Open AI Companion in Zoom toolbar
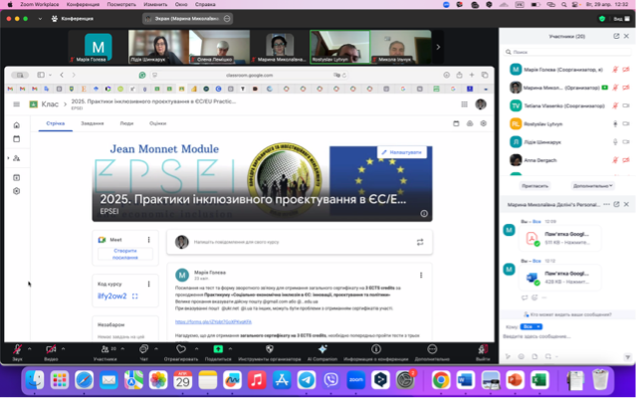This screenshot has height=400, width=638. (322, 352)
